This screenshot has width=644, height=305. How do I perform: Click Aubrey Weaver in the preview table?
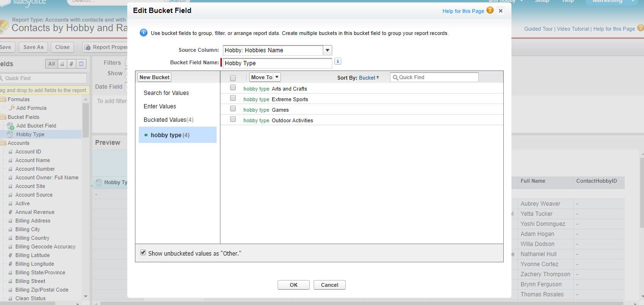tap(540, 204)
